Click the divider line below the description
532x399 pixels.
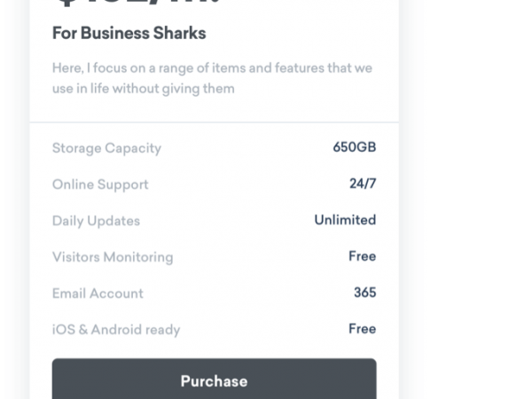coord(214,121)
